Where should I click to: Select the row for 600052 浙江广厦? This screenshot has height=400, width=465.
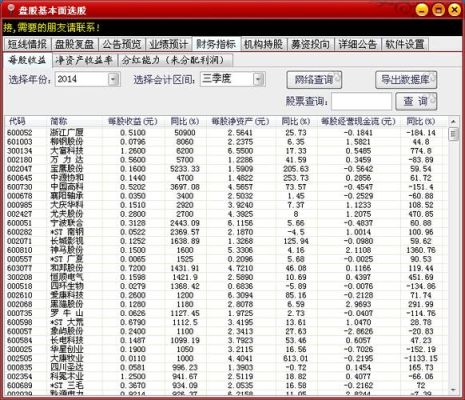(226, 133)
